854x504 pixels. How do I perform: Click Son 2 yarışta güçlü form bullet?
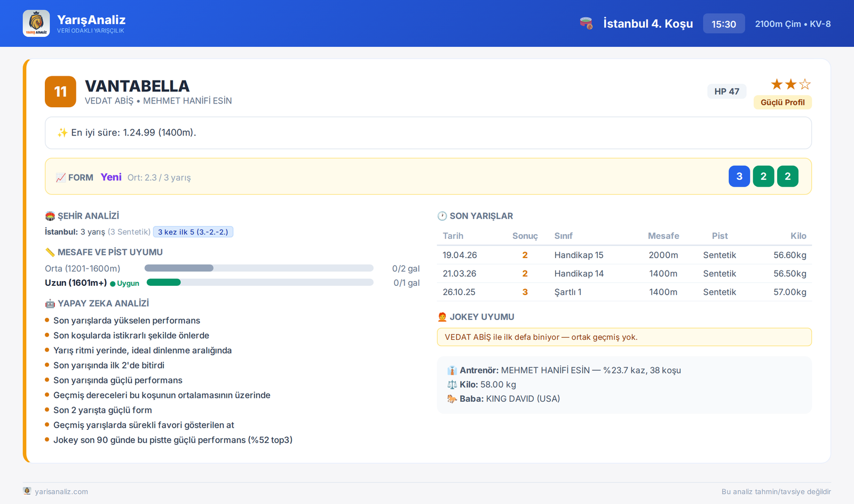click(102, 410)
